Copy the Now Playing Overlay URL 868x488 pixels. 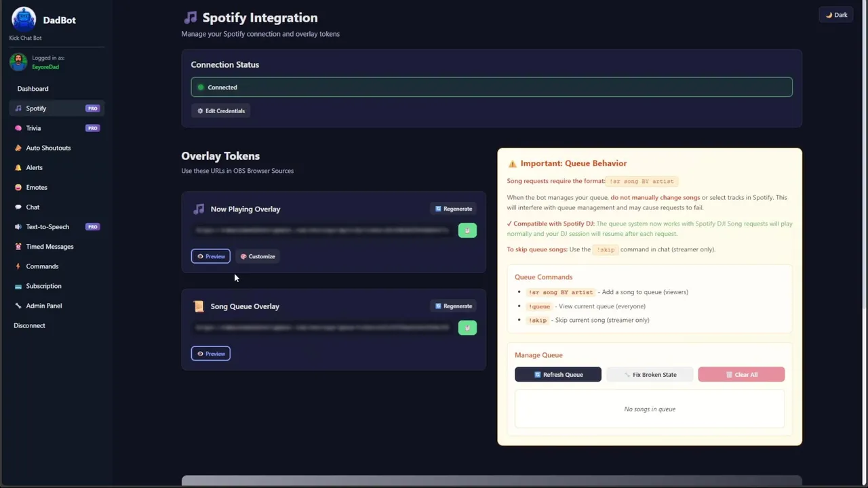(x=467, y=230)
